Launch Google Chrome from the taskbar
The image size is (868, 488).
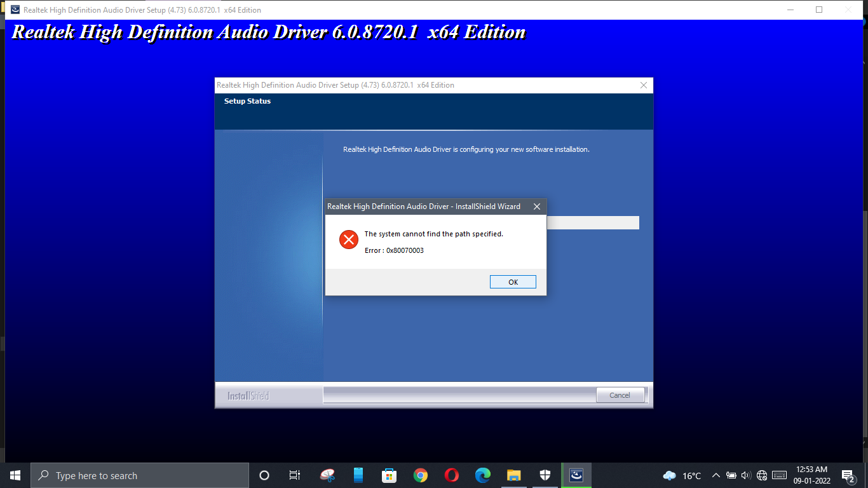tap(420, 475)
